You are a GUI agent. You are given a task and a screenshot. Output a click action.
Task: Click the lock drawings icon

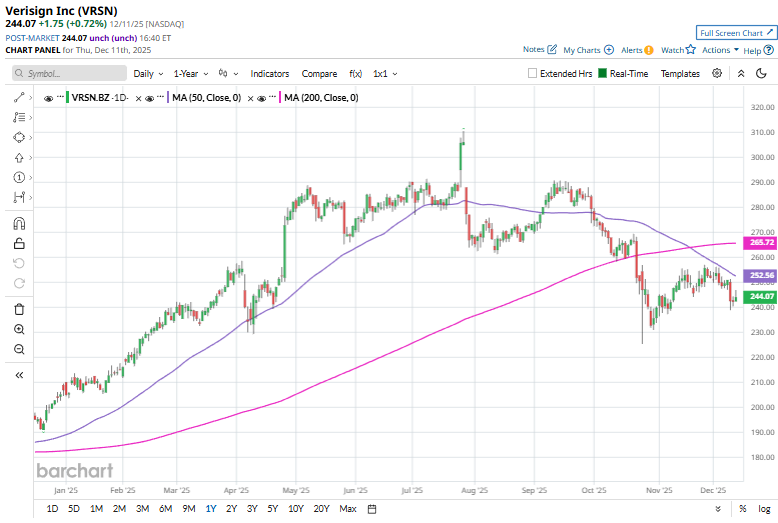point(19,242)
